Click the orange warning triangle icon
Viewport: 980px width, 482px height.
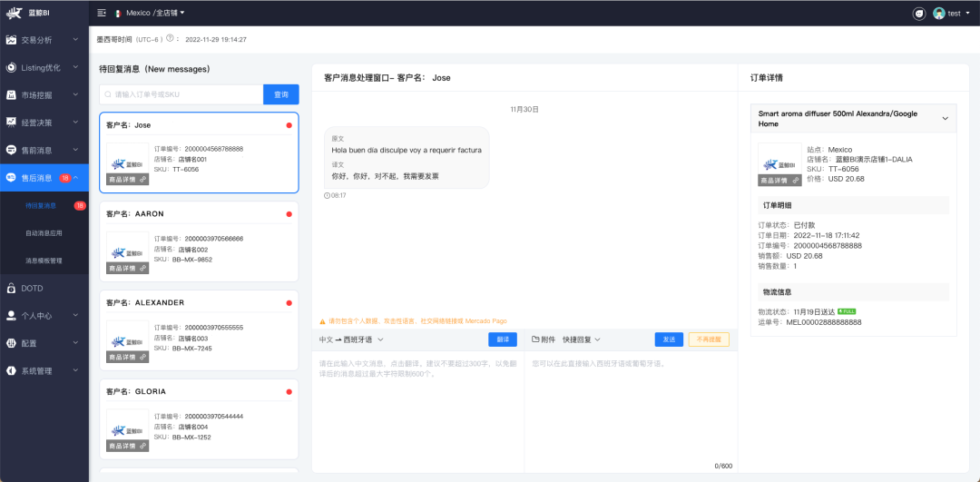pyautogui.click(x=322, y=321)
